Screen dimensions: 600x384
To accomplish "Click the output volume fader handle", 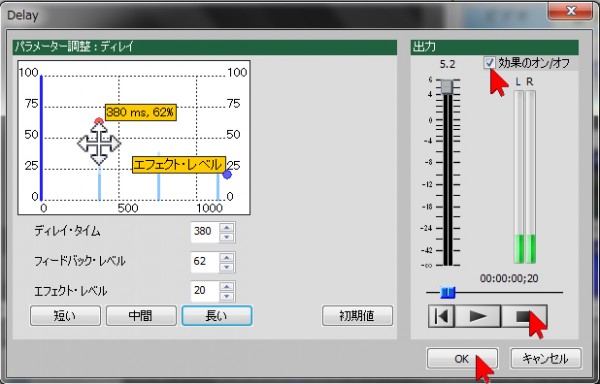I will [x=447, y=86].
